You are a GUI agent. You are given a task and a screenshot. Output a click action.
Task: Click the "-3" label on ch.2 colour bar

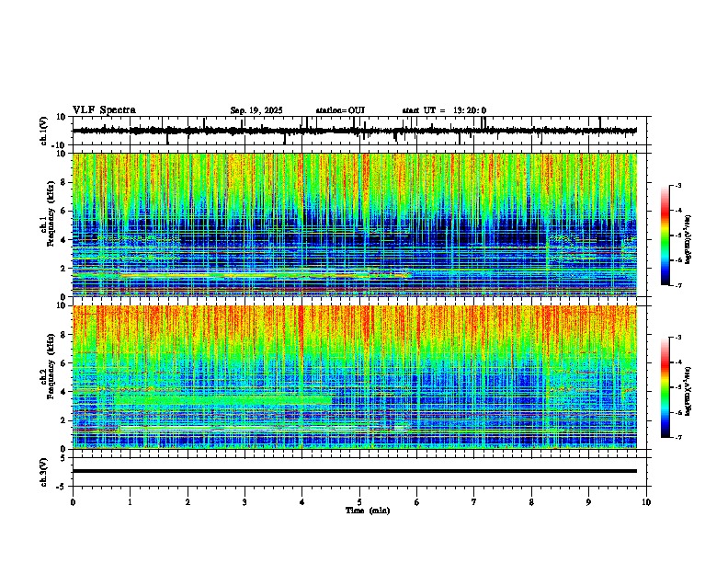click(x=677, y=338)
